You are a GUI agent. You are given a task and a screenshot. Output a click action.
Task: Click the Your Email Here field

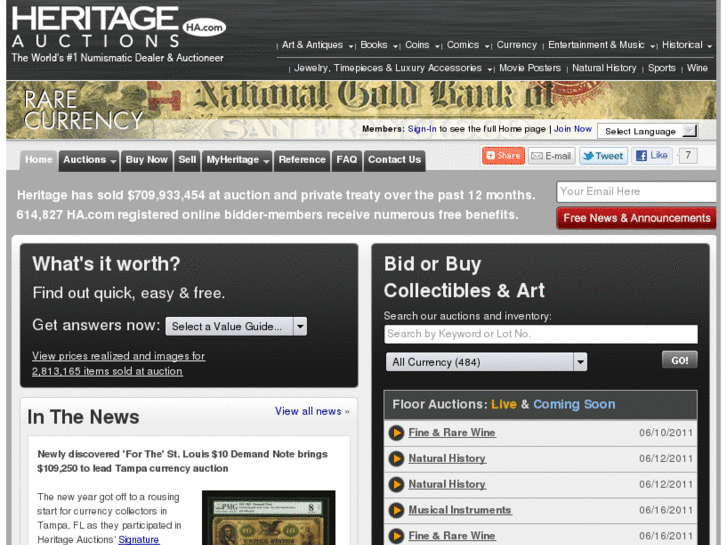(636, 192)
